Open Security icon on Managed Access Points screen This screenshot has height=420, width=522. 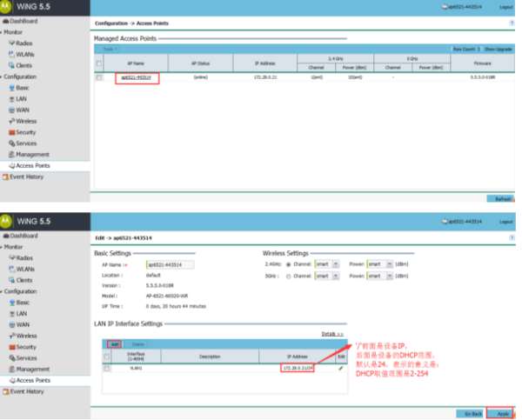point(12,132)
